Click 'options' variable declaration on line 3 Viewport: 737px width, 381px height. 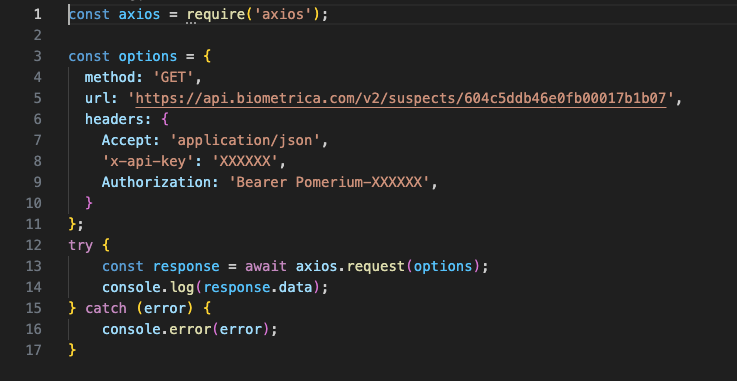click(x=148, y=56)
